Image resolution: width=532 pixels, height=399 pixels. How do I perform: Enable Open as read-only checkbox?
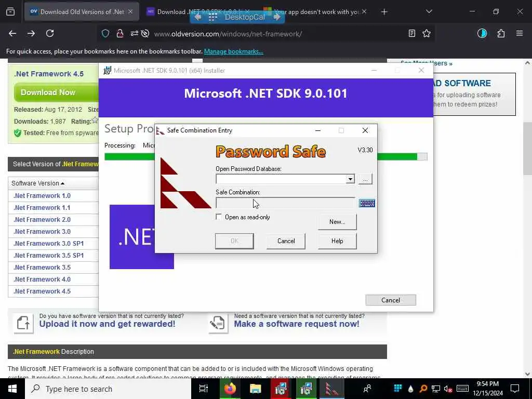tap(219, 217)
